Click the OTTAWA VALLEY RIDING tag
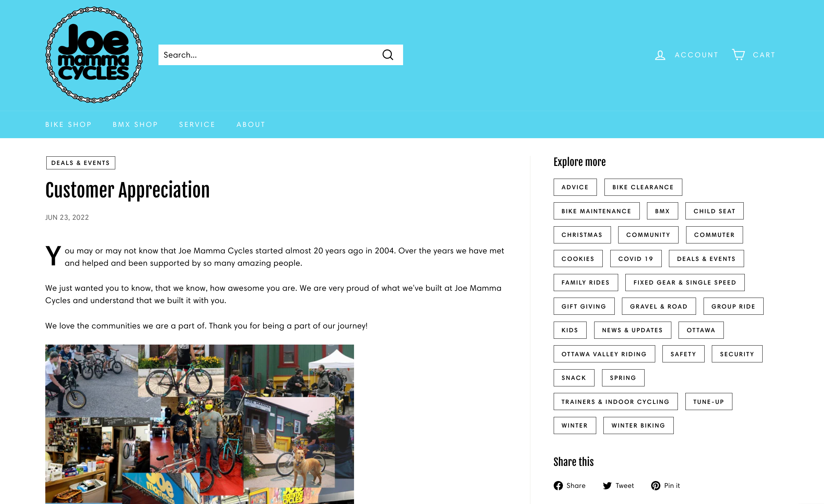 (x=604, y=353)
